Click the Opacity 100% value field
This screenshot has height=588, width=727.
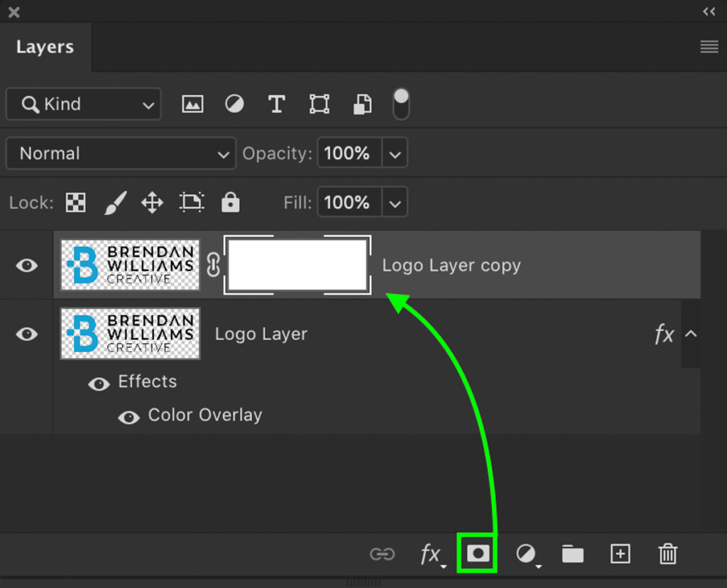349,153
